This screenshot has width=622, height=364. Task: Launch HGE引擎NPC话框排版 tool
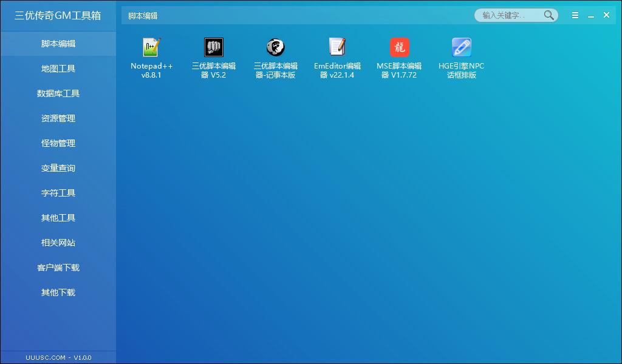click(x=461, y=47)
